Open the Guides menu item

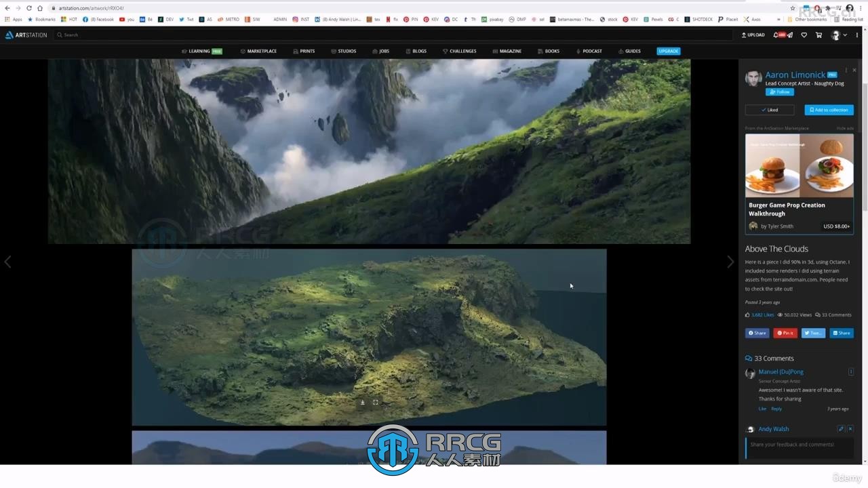tap(629, 51)
